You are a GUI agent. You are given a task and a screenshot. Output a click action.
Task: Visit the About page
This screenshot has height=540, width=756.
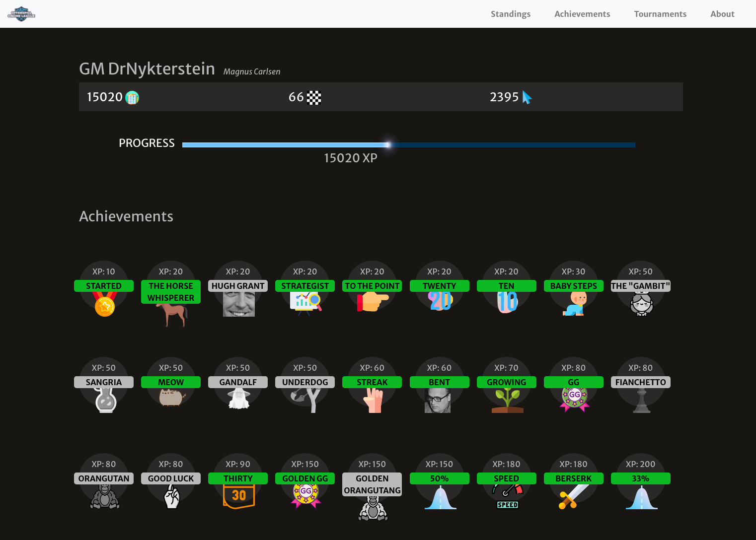tap(722, 14)
